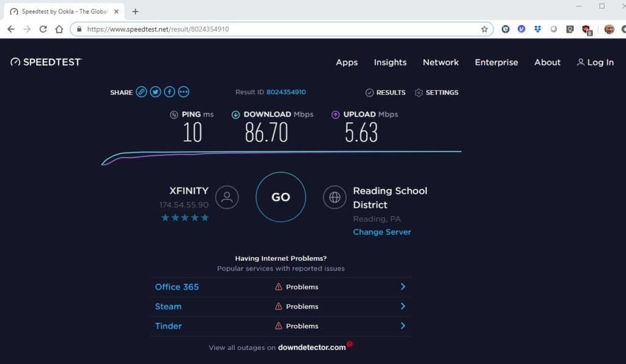
Task: Click the Office 365 warning triangle icon
Action: pyautogui.click(x=278, y=286)
